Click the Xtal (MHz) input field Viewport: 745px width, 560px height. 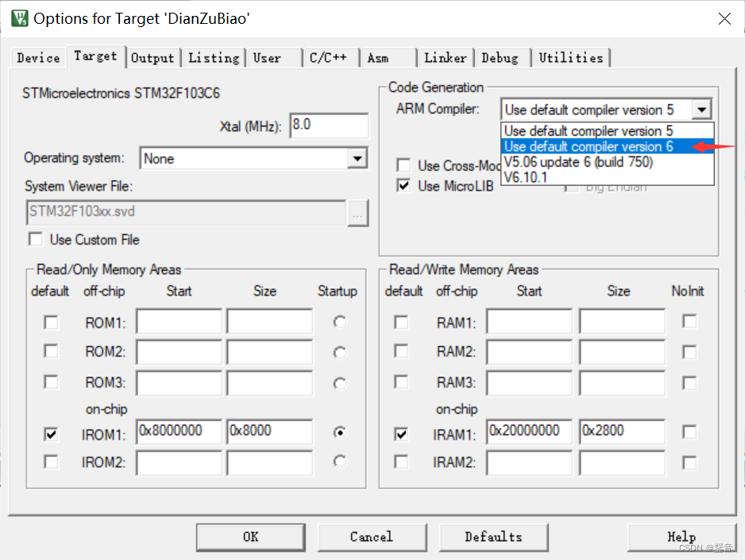click(x=330, y=126)
